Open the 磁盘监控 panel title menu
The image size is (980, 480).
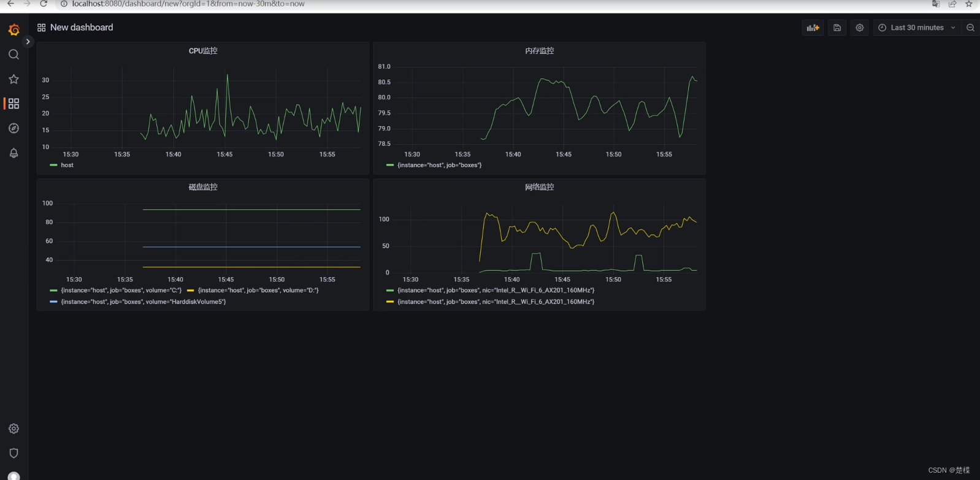pyautogui.click(x=203, y=187)
